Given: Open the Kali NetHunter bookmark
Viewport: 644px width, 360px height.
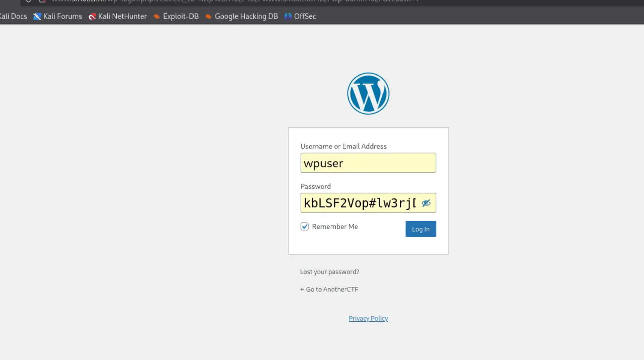Looking at the screenshot, I should click(x=118, y=16).
